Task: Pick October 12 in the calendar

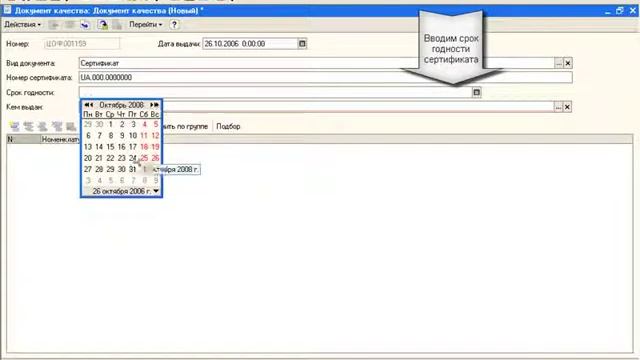Action: pos(155,136)
